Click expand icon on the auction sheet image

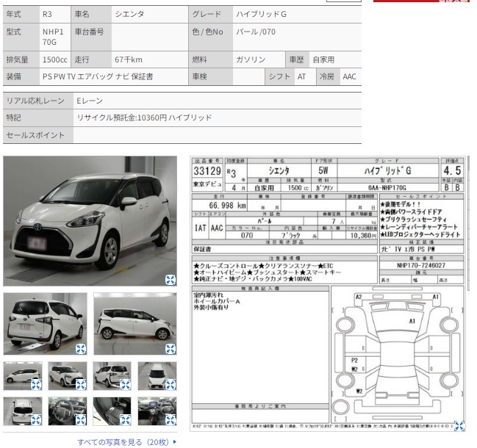coord(459,425)
